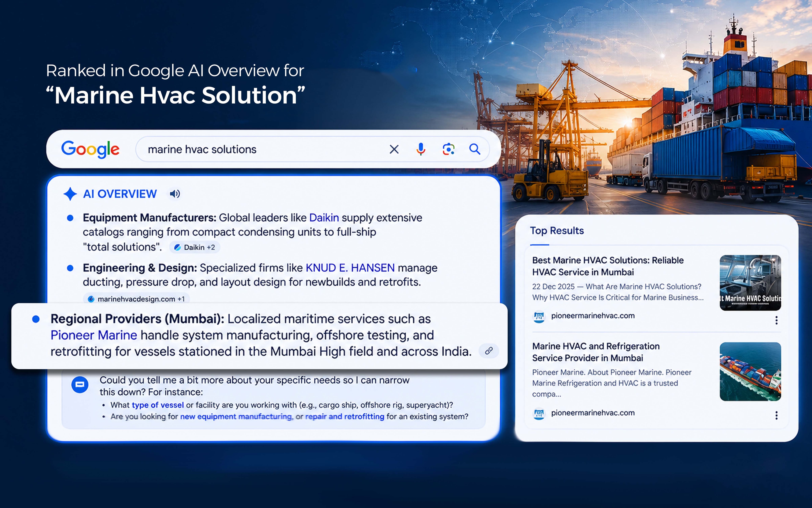Image resolution: width=812 pixels, height=508 pixels.
Task: Play AI Overview audio with speaker icon
Action: click(x=175, y=194)
